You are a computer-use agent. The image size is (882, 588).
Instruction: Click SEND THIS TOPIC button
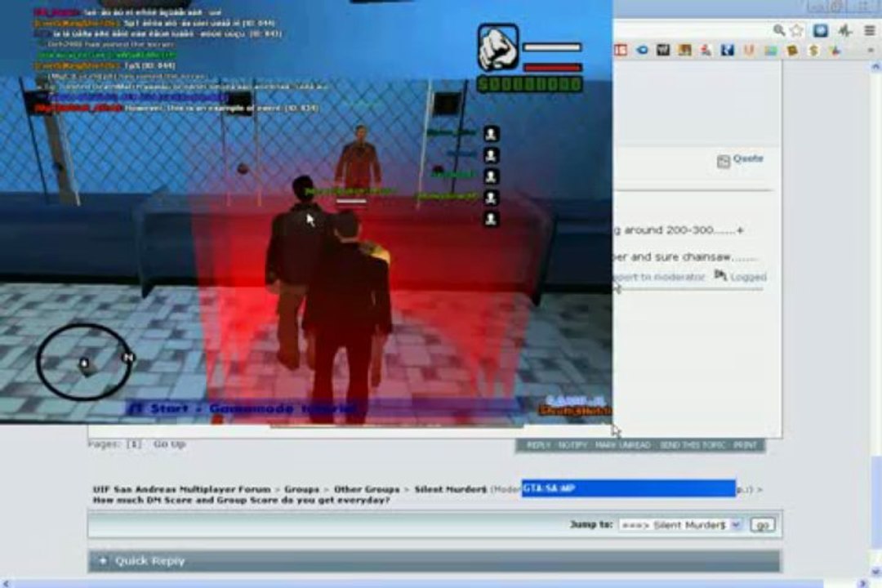click(x=693, y=446)
